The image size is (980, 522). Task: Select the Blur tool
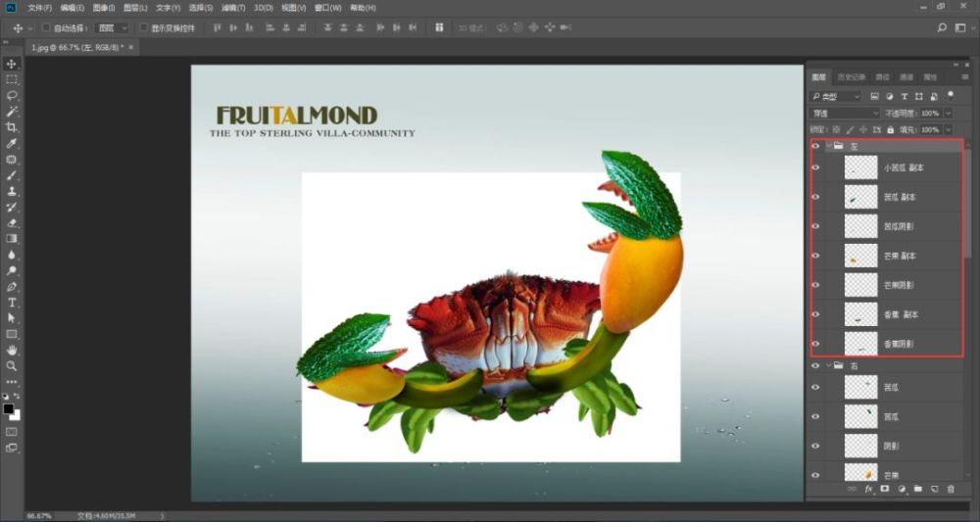[11, 255]
